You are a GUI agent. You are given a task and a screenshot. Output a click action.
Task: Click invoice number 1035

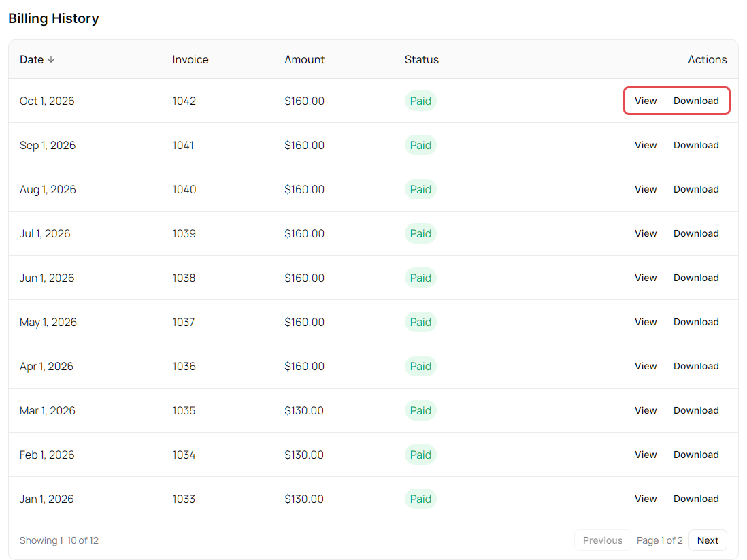click(184, 411)
